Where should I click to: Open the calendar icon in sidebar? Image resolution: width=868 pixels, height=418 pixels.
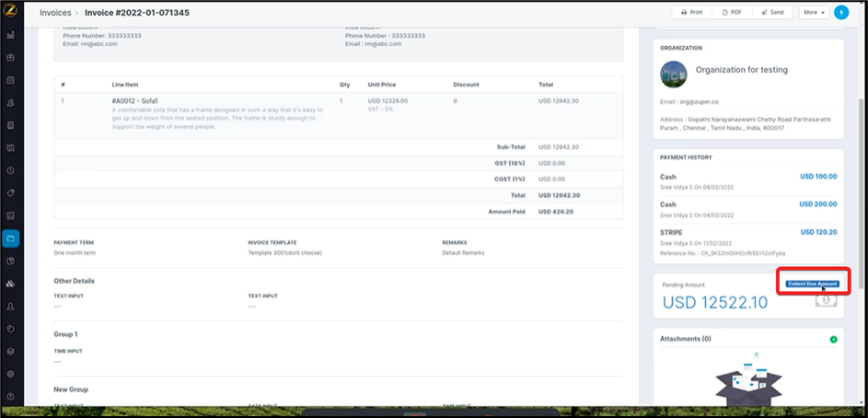coord(10,80)
